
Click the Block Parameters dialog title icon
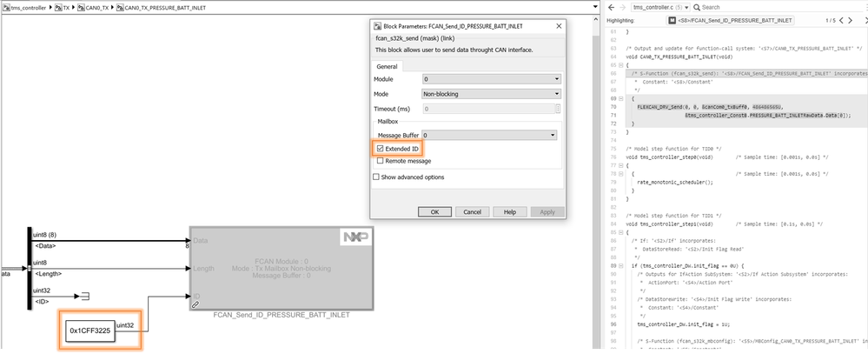(378, 26)
